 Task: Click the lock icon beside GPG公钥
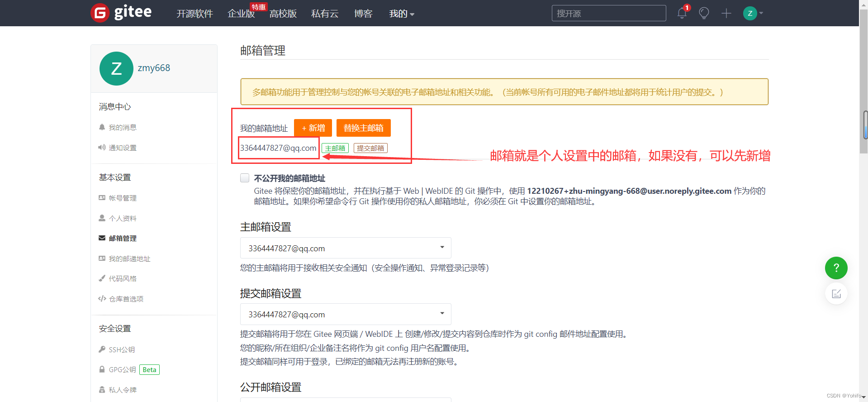coord(102,369)
